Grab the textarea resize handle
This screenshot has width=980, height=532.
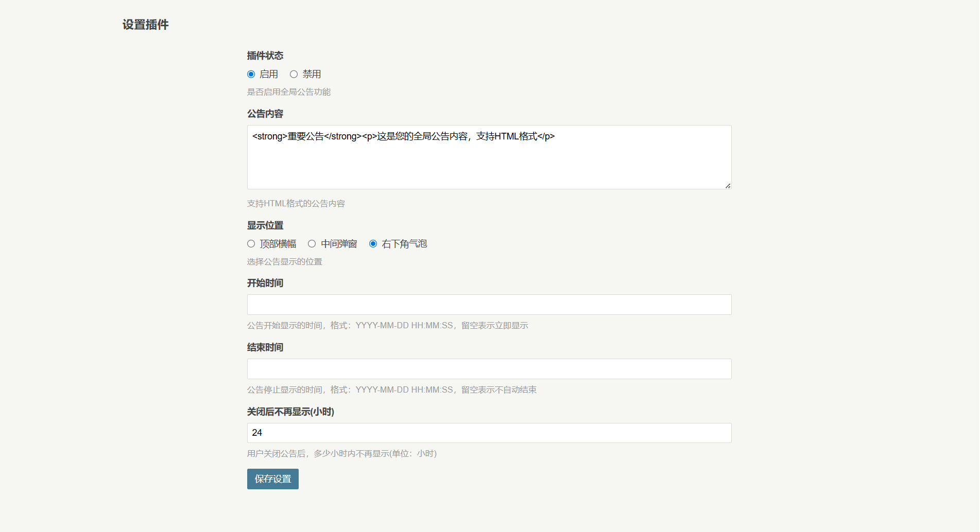point(728,186)
